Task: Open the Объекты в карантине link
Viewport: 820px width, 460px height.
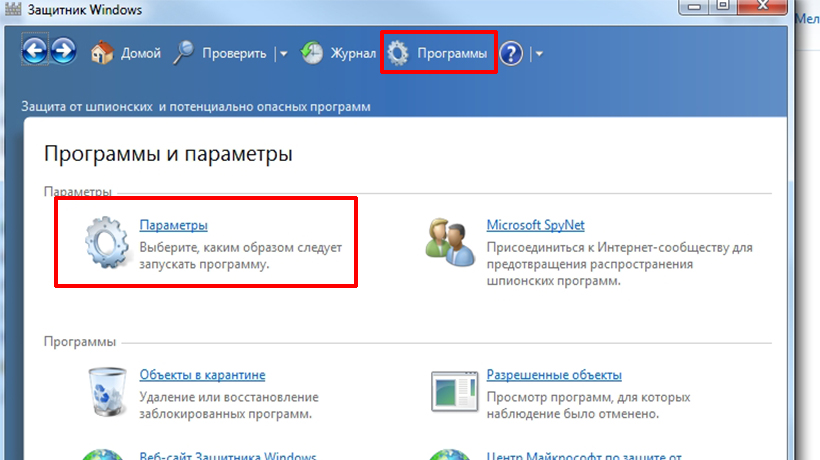Action: (x=202, y=375)
